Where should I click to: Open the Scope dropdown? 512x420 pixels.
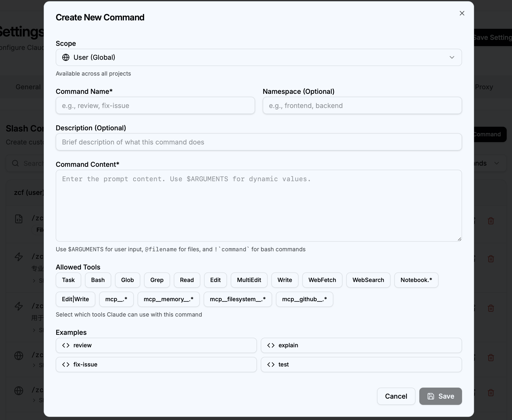click(258, 57)
